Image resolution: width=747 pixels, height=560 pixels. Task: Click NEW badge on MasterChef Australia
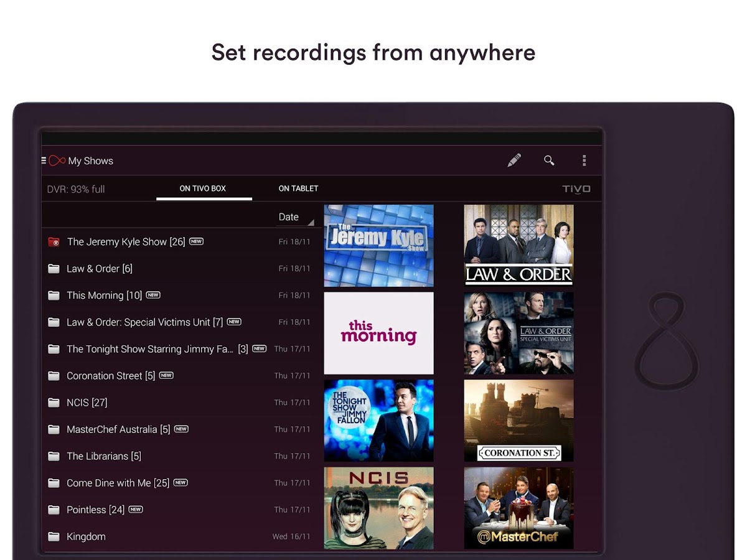click(181, 429)
